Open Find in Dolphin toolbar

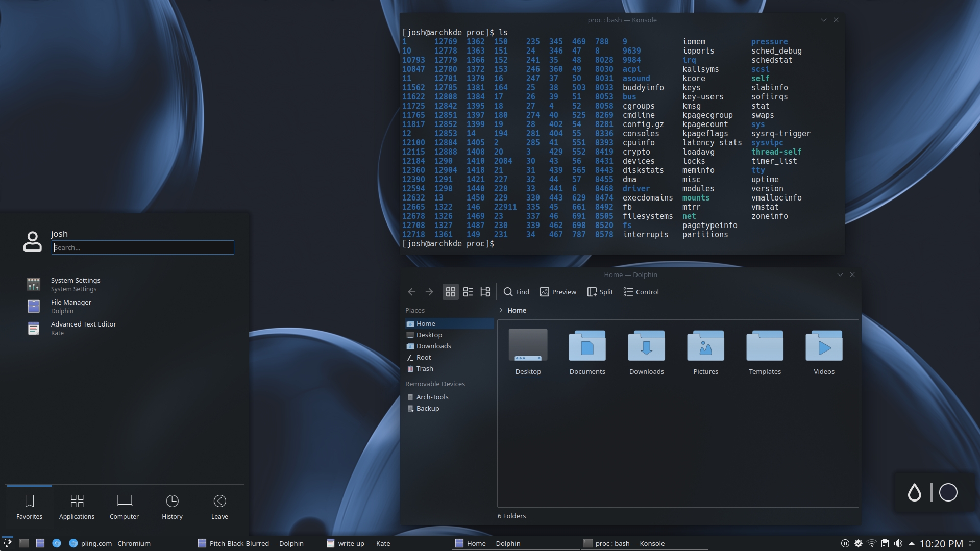tap(517, 292)
